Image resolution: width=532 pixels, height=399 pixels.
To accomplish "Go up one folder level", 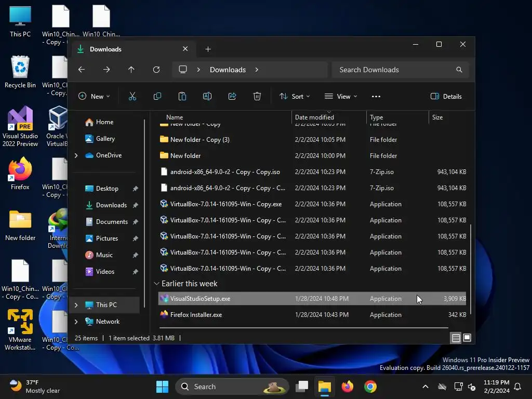I will 131,70.
